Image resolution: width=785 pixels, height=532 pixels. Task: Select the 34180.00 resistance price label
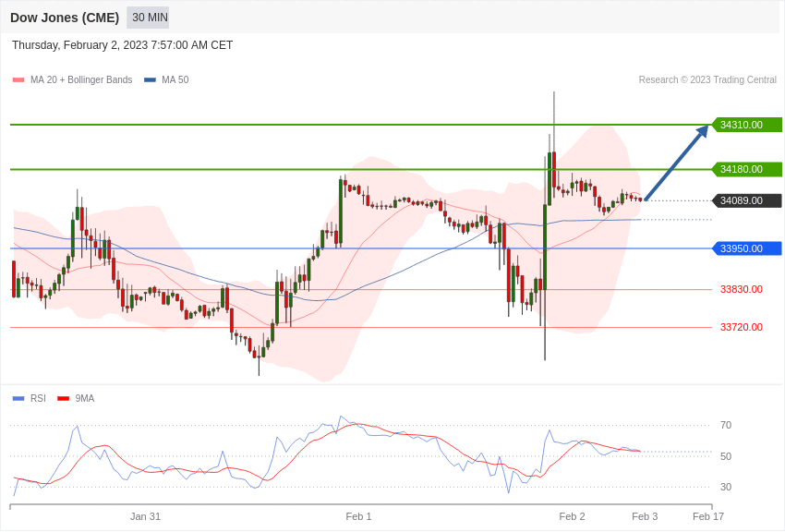tap(746, 169)
